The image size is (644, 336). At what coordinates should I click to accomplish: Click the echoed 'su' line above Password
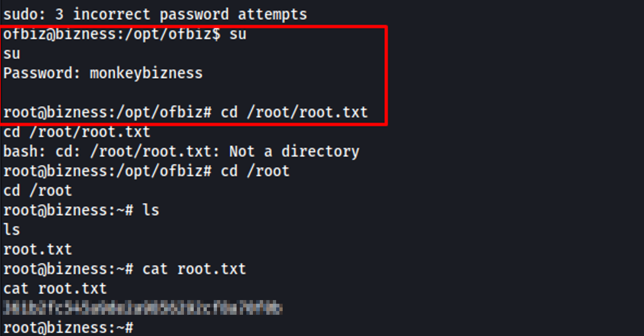click(x=11, y=54)
